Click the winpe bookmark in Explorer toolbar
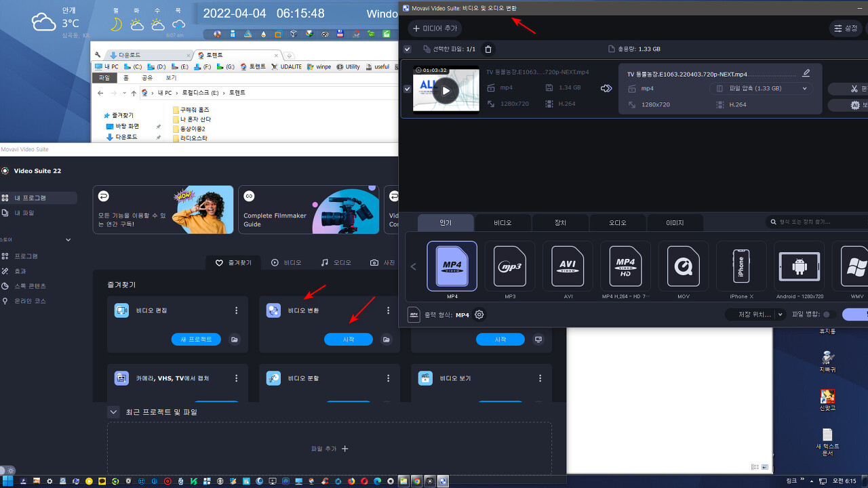This screenshot has width=868, height=488. pyautogui.click(x=319, y=67)
